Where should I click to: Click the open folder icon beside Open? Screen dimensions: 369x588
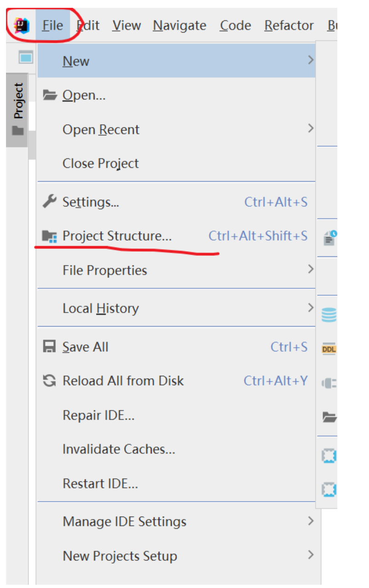click(49, 95)
